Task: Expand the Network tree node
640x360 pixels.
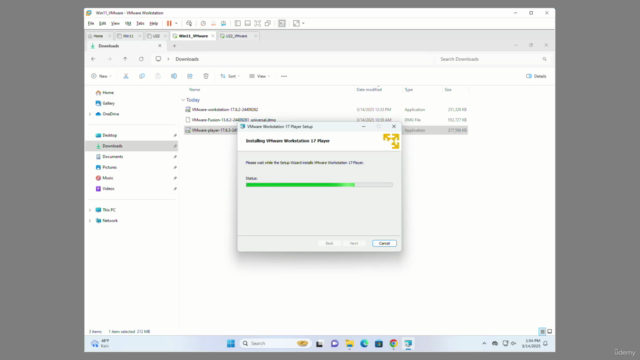Action: tap(90, 221)
